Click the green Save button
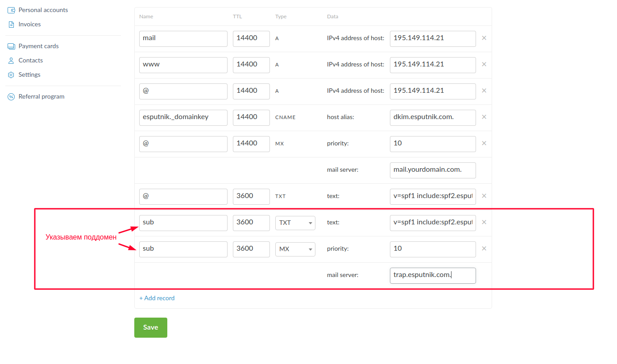The image size is (617, 364). (150, 327)
